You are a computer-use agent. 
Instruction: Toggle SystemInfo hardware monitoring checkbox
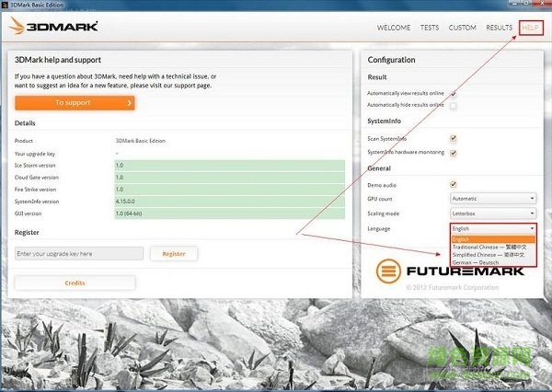(x=454, y=153)
